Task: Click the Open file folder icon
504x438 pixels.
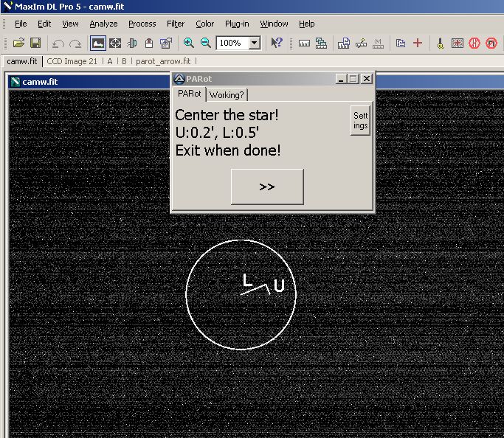Action: tap(18, 43)
